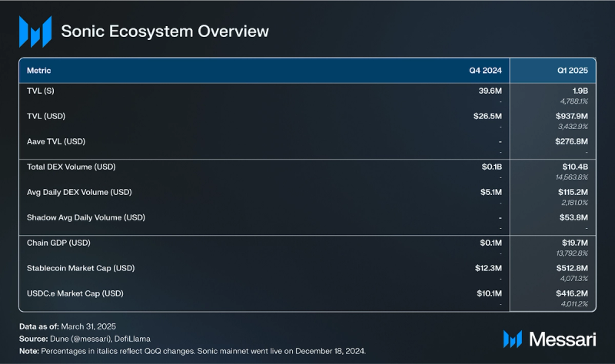This screenshot has height=364, width=615.
Task: Click the USDC.e Market Cap (USD) label
Action: coord(75,293)
